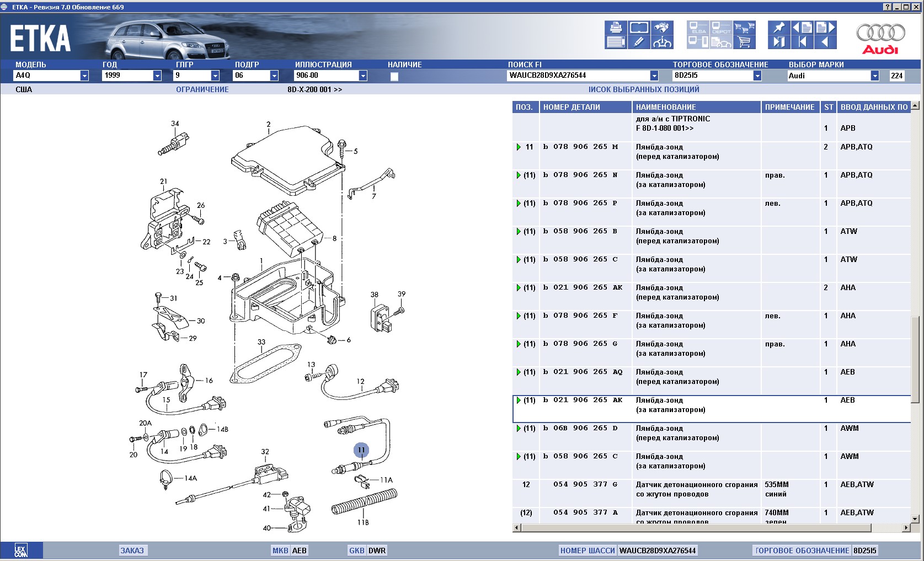The width and height of the screenshot is (924, 561).
Task: Click the parts list vertical scrollbar thumb
Action: [915, 359]
